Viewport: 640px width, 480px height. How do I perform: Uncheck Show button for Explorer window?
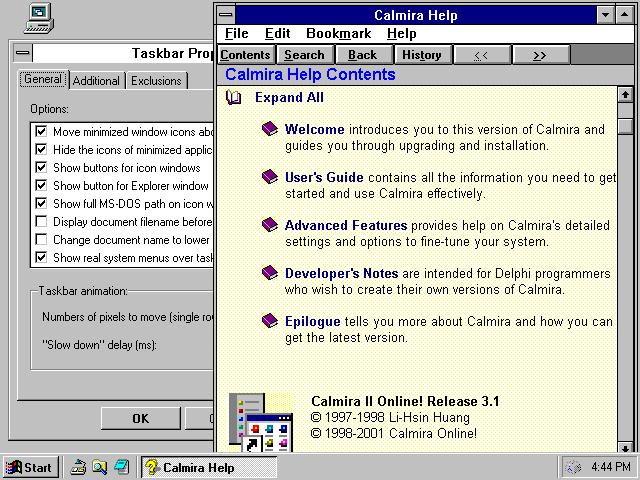point(41,185)
